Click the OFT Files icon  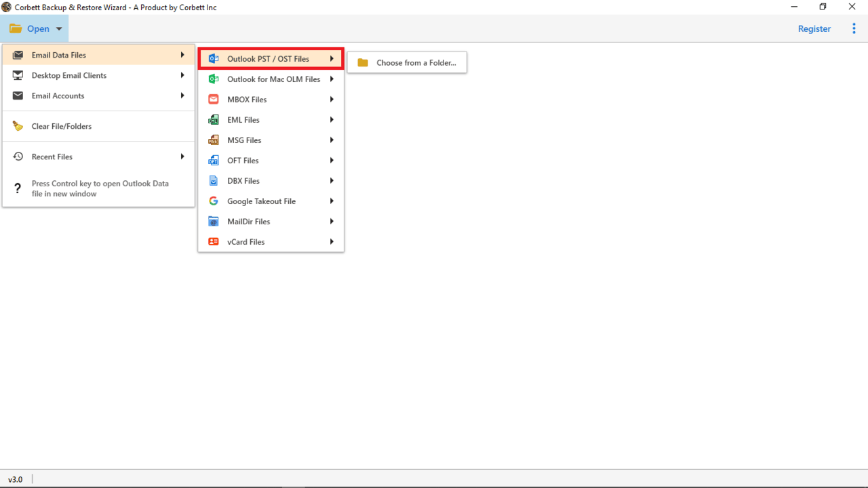pos(214,161)
